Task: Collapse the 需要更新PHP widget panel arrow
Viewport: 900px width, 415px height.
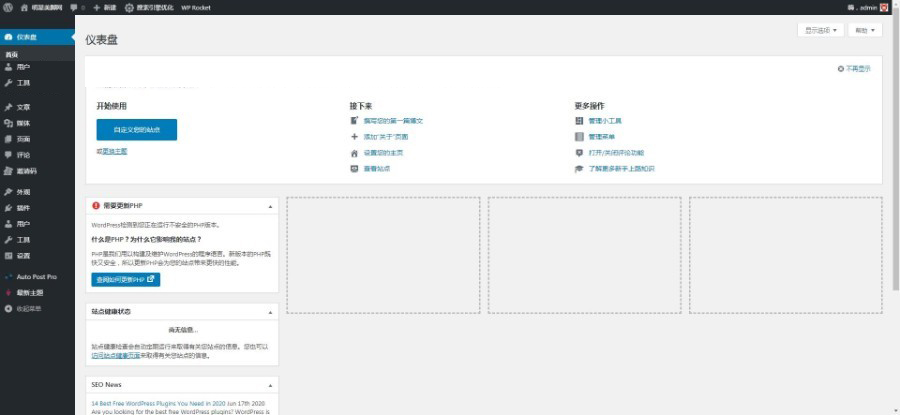Action: pos(270,206)
